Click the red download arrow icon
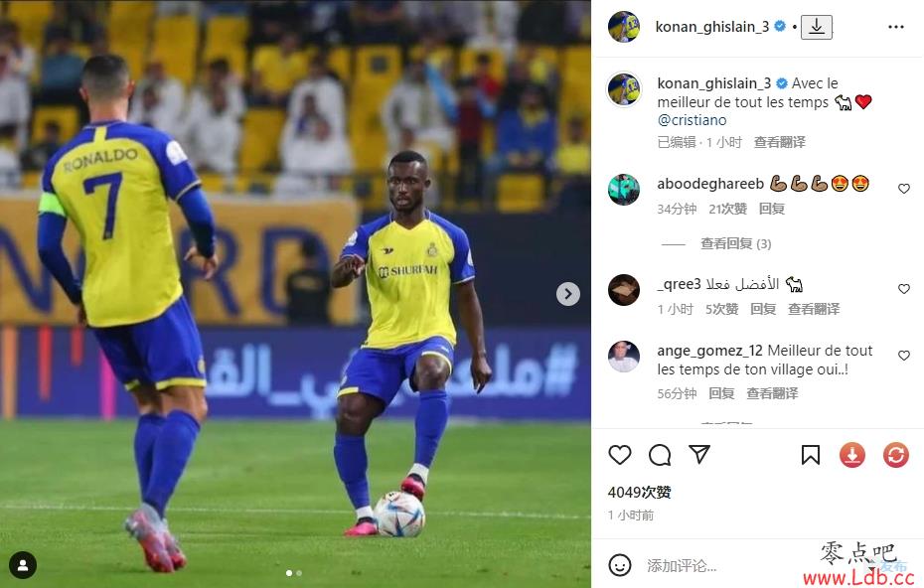This screenshot has height=588, width=924. [x=852, y=455]
